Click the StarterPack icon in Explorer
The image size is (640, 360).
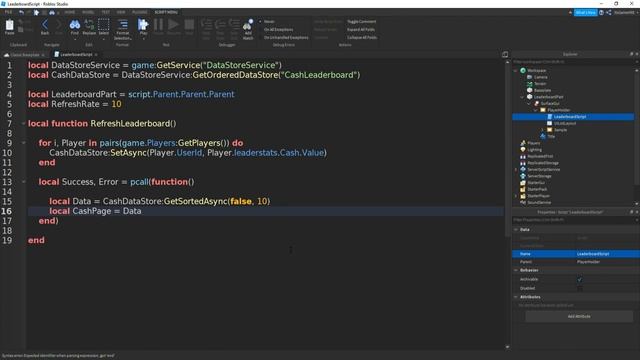[523, 189]
